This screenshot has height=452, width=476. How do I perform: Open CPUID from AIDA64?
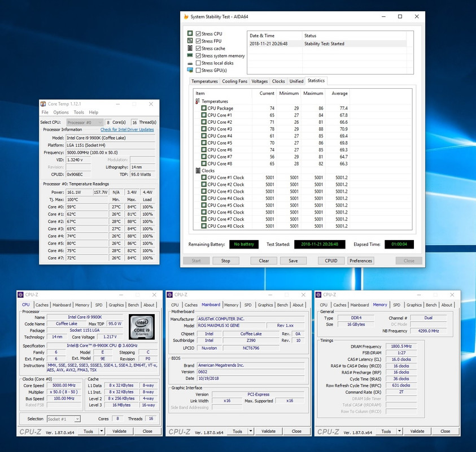click(331, 260)
